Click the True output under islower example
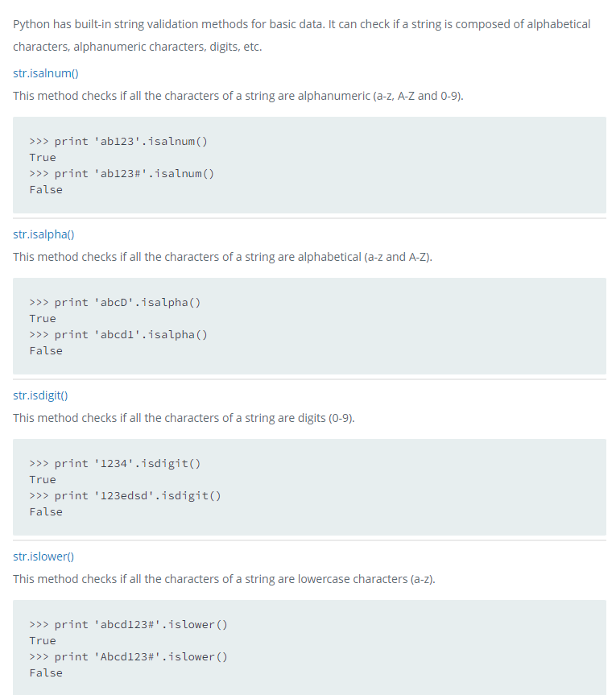Image resolution: width=616 pixels, height=695 pixels. click(x=43, y=641)
